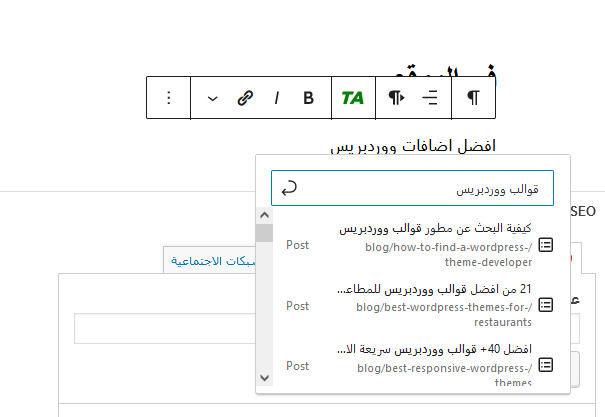Change the text alignment
Viewport: 605px width, 417px height.
(x=430, y=98)
